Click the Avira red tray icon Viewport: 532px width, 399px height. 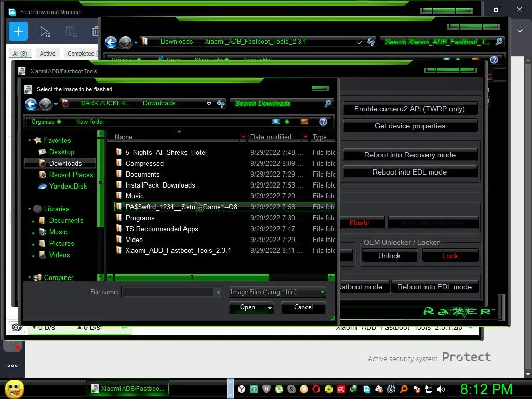(x=341, y=389)
